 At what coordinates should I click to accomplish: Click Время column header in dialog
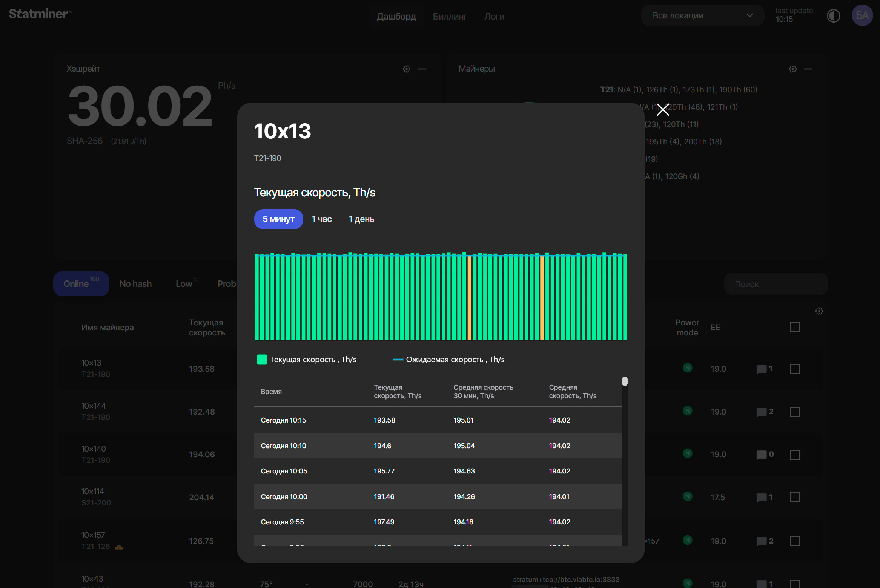(271, 392)
